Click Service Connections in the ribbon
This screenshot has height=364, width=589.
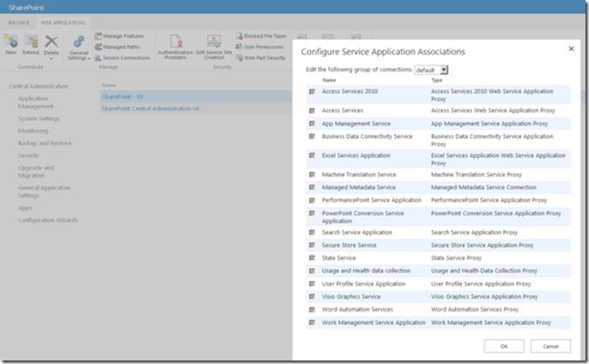point(123,57)
